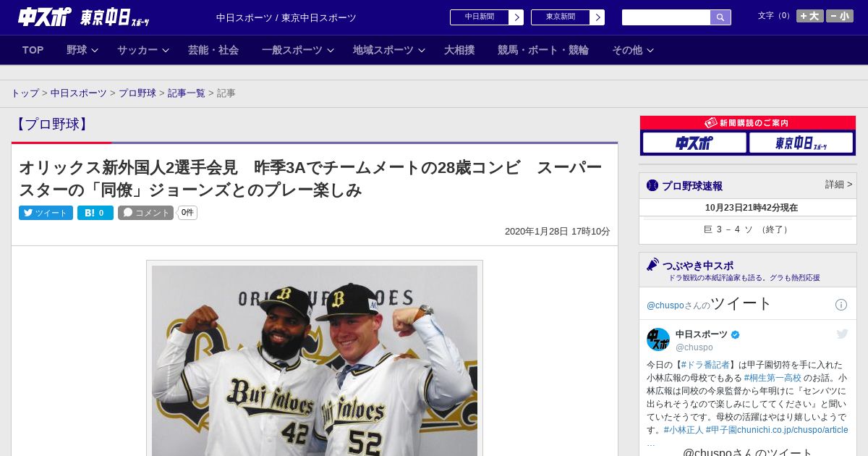The image size is (868, 456).
Task: Click the blue verified badge beside 中日スポーツ
Action: point(736,334)
